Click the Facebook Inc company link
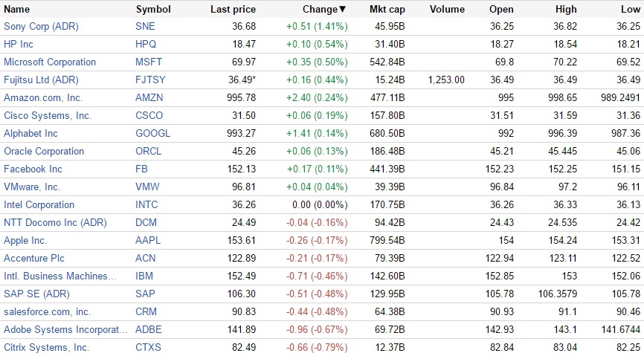 [33, 169]
